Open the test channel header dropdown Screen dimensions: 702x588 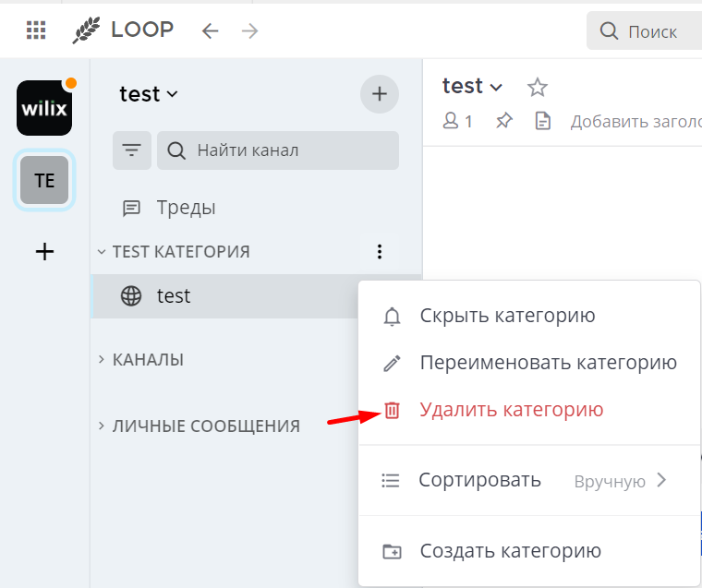pos(472,87)
